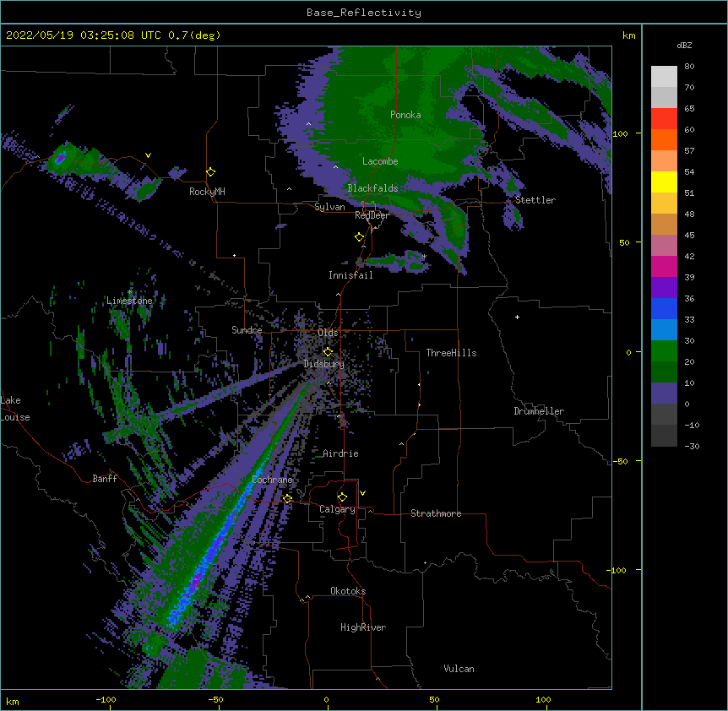Click the Didsbury town label
The width and height of the screenshot is (728, 711).
pos(324,364)
